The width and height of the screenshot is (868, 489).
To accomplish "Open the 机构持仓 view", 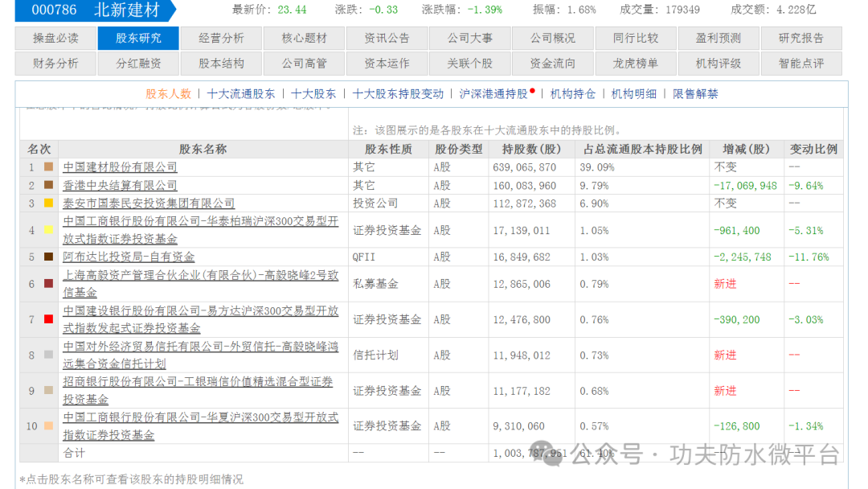I will (569, 93).
